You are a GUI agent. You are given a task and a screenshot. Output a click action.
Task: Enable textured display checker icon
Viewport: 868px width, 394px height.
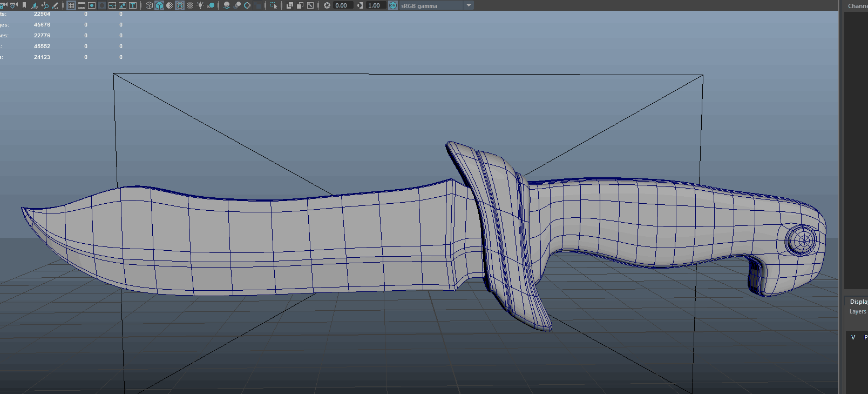pos(190,5)
